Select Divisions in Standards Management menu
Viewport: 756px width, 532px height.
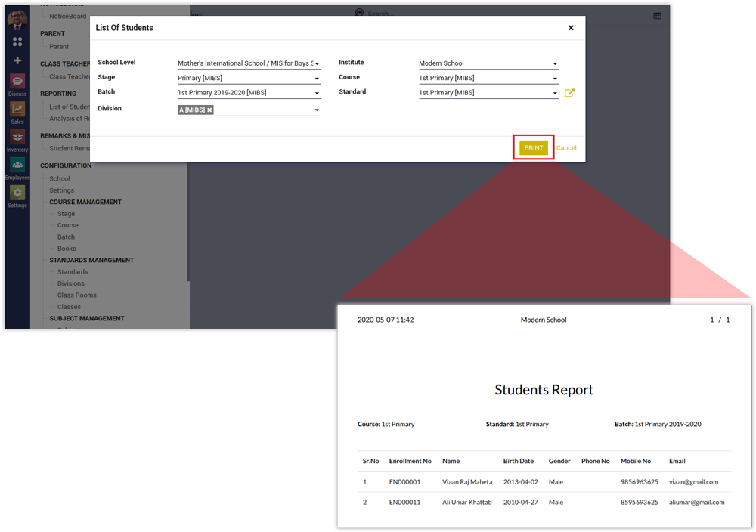(71, 283)
